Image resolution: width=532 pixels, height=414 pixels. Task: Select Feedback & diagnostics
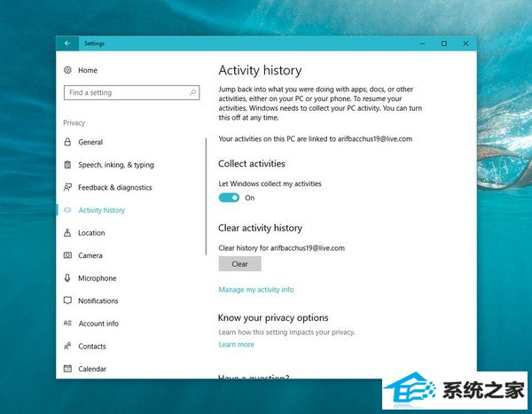pyautogui.click(x=114, y=188)
